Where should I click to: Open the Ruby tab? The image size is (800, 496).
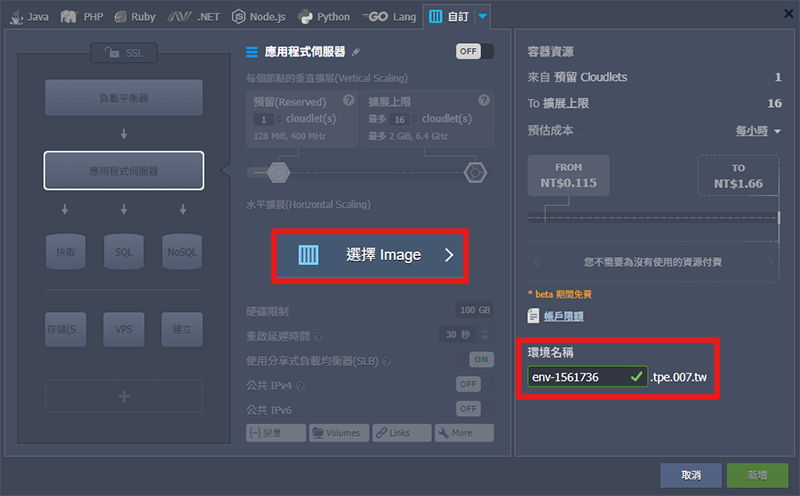[x=135, y=17]
